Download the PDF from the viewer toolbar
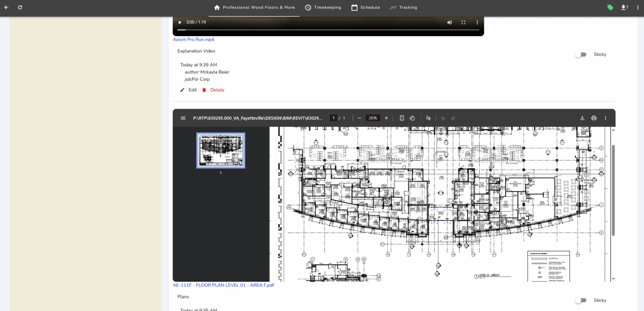 (582, 118)
